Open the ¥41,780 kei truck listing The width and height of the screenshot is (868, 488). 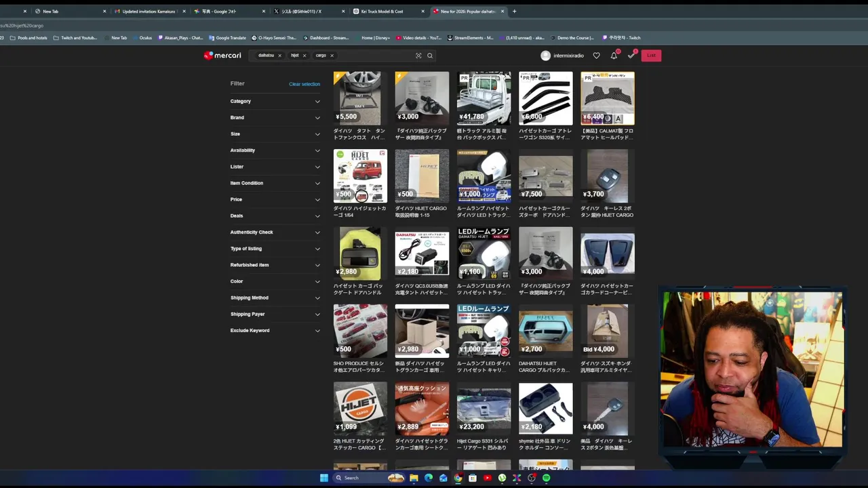click(484, 106)
